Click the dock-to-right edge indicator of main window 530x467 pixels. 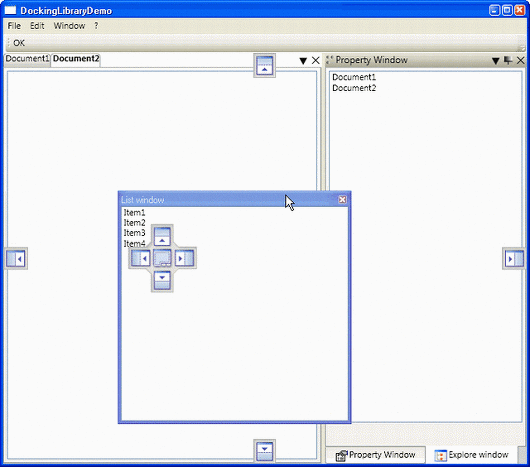(514, 259)
